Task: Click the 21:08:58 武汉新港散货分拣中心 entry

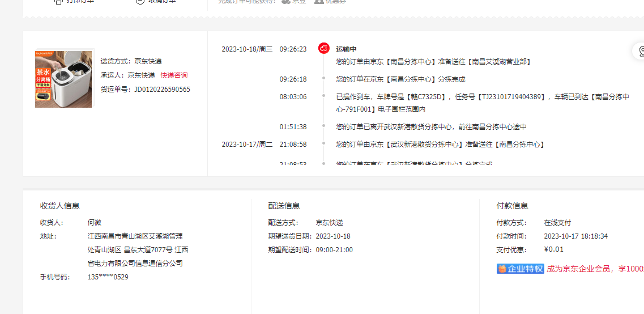Action: click(x=440, y=145)
